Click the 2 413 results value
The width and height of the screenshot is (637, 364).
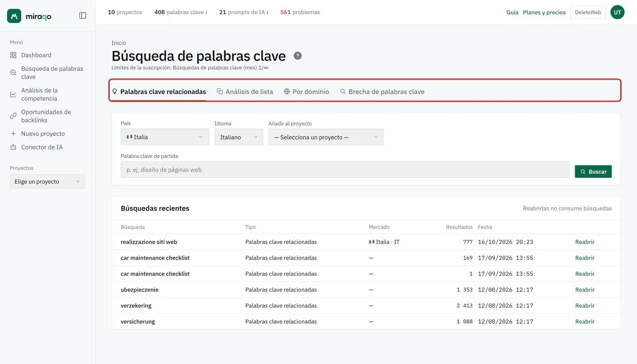click(x=464, y=306)
